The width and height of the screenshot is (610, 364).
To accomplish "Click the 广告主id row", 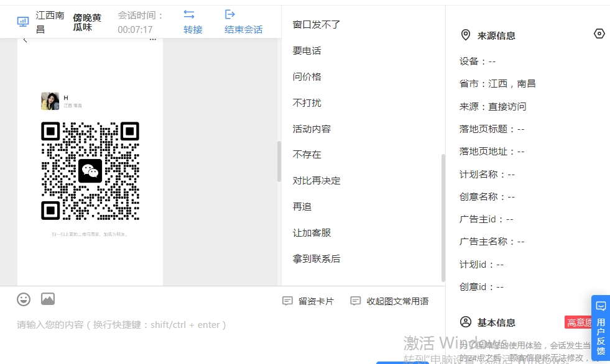I will [x=486, y=219].
